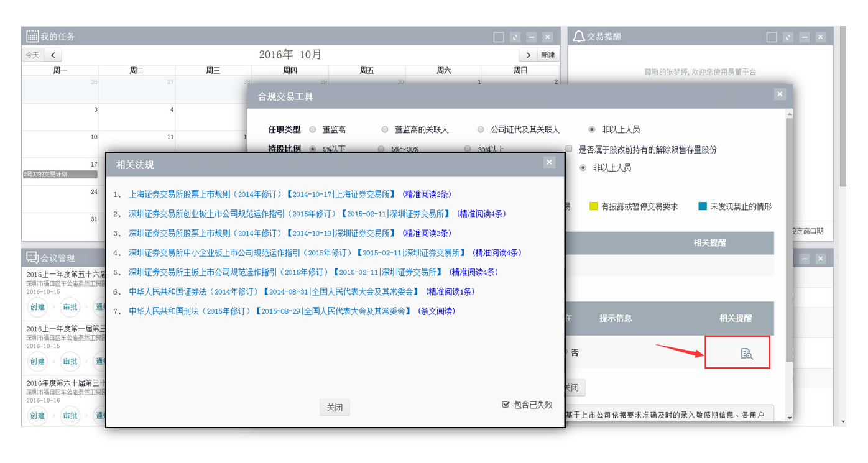The height and width of the screenshot is (463, 868).
Task: Click the 关闭 button in 相关法规 dialog
Action: click(335, 408)
